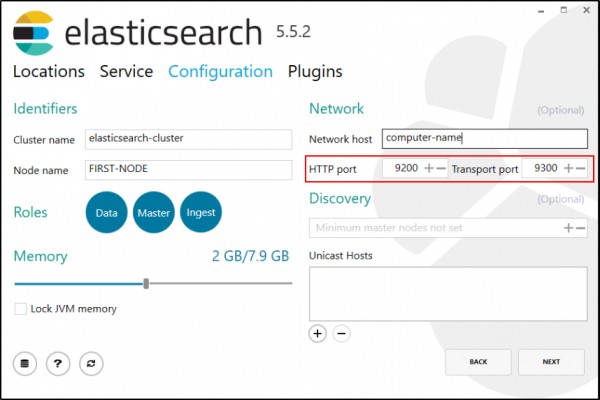The width and height of the screenshot is (600, 400).
Task: Click the Elasticsearch logo icon
Action: (x=34, y=33)
